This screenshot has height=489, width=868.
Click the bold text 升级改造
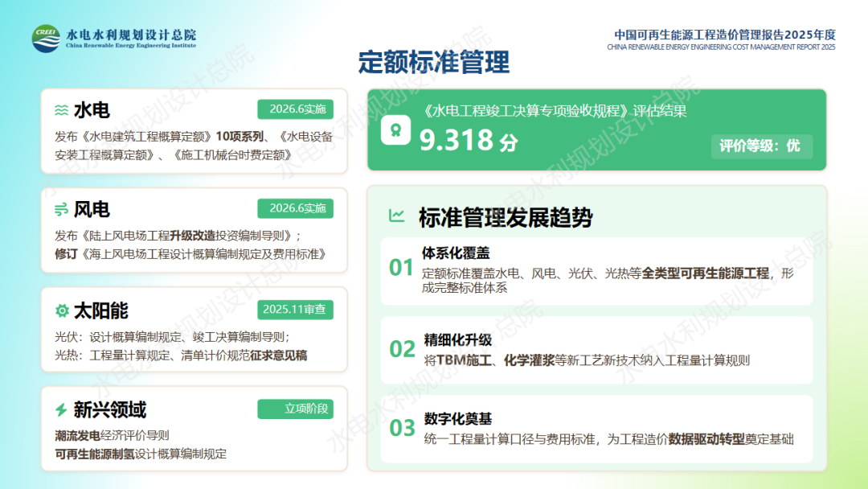(x=192, y=236)
